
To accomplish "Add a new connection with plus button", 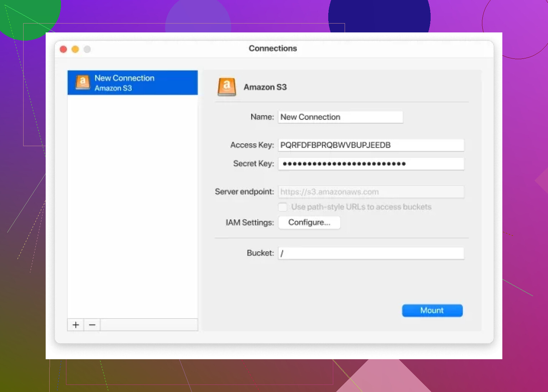I will coord(76,325).
